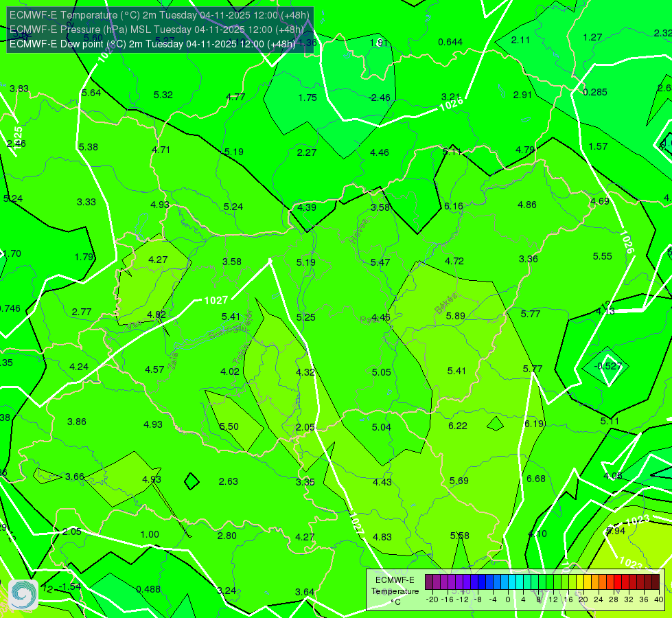Click the dark red legend swatch above 40
Screen dimensions: 672x618
click(656, 582)
